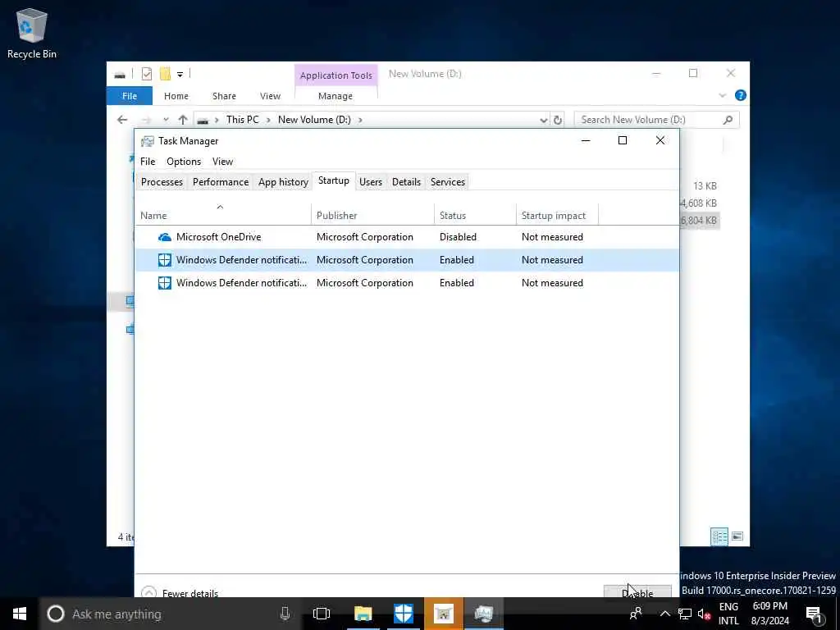Screen dimensions: 840x630
Task: Click the Disabled status of OneDrive
Action: point(458,237)
